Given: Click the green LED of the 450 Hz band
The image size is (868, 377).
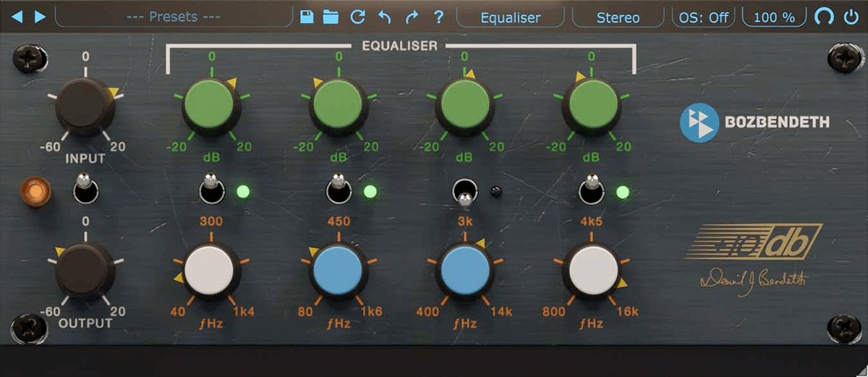Looking at the screenshot, I should point(370,192).
